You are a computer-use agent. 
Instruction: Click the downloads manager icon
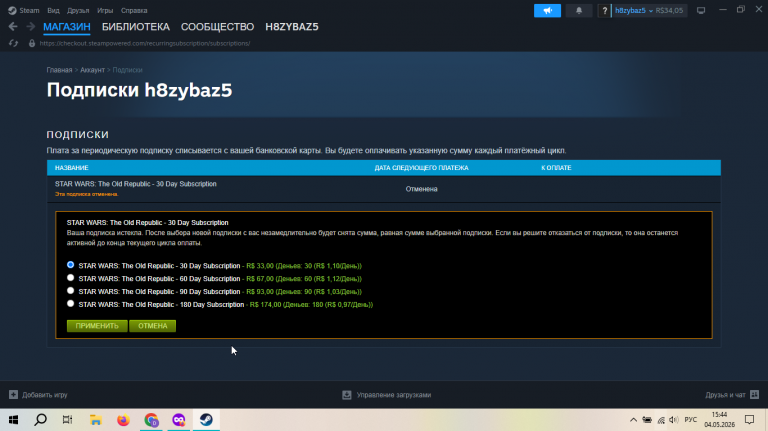(x=347, y=395)
